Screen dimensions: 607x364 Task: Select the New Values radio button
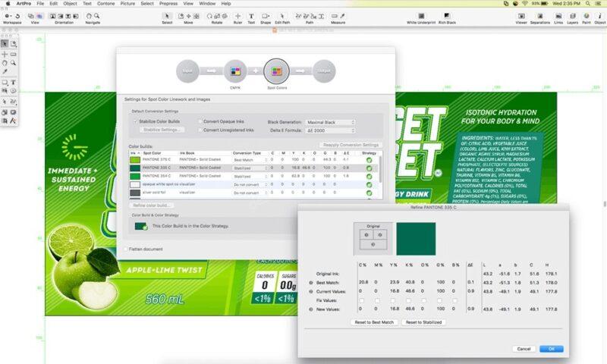coord(311,309)
